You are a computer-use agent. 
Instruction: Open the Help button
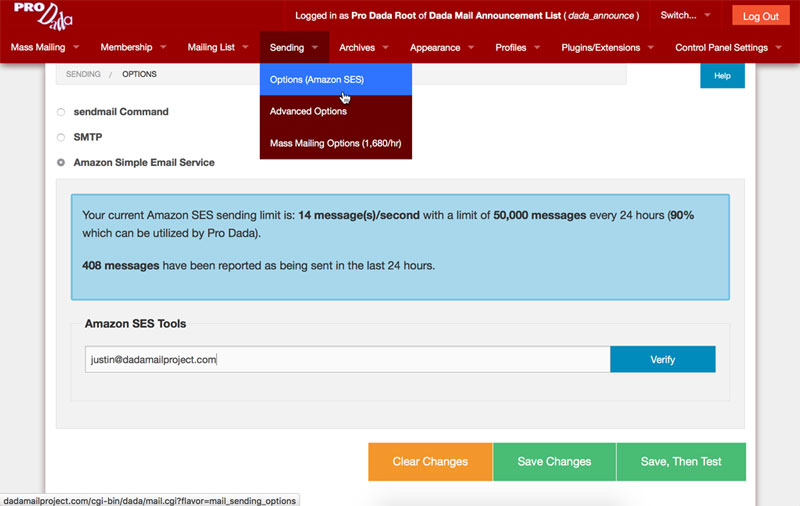722,75
